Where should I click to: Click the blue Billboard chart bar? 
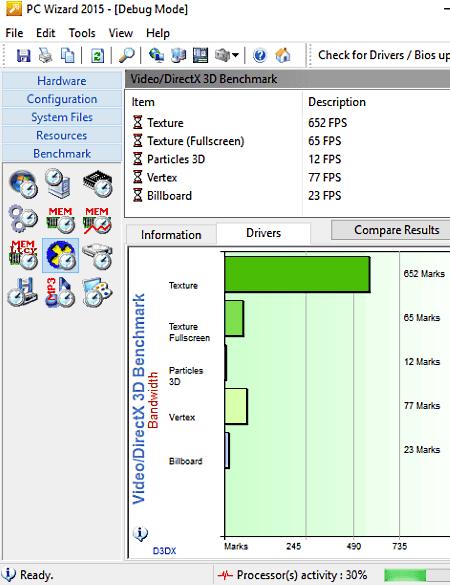pyautogui.click(x=227, y=450)
